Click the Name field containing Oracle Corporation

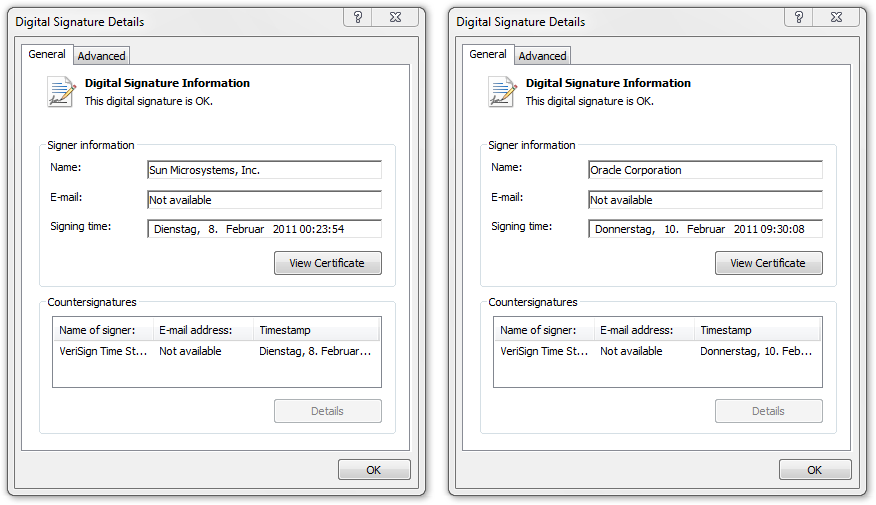tap(705, 170)
